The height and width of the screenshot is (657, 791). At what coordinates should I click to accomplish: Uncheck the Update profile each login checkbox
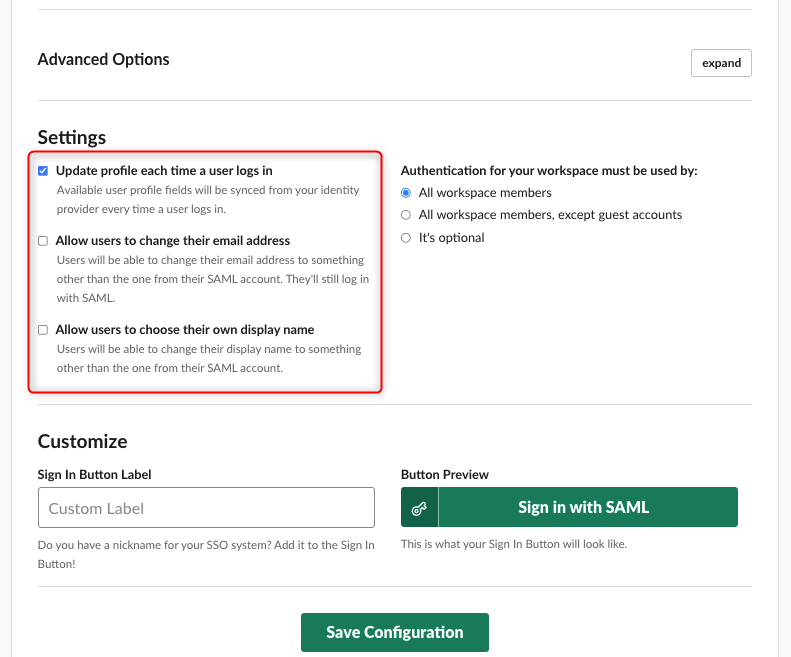[x=43, y=171]
